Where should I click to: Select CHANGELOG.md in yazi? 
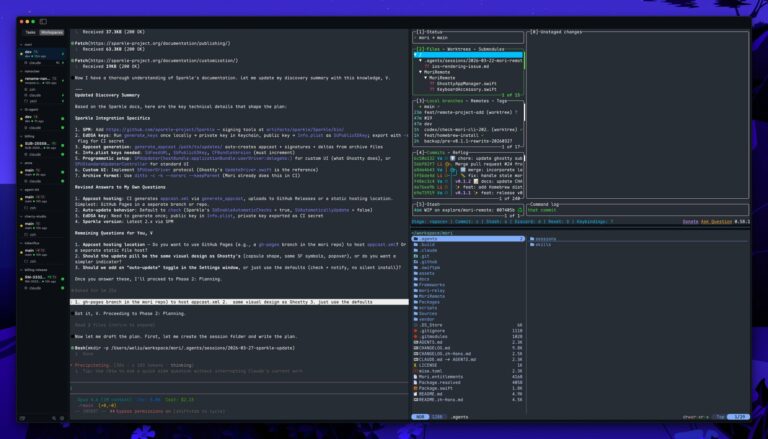(469, 348)
